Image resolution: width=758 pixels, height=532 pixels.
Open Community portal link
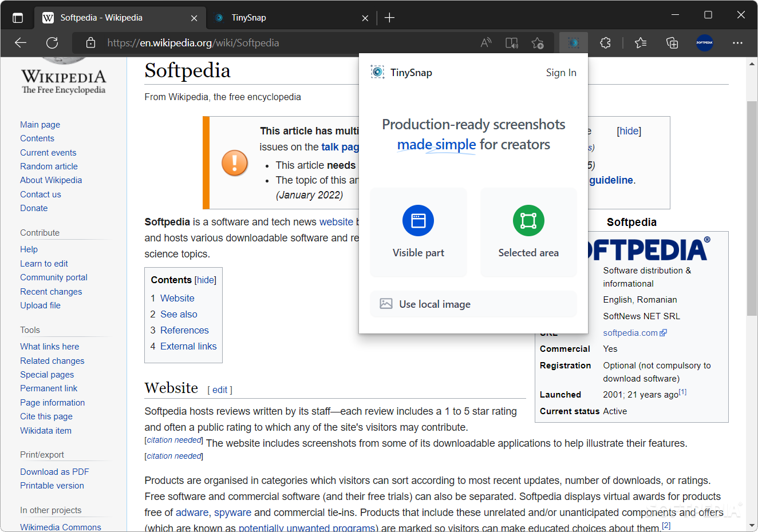coord(54,277)
